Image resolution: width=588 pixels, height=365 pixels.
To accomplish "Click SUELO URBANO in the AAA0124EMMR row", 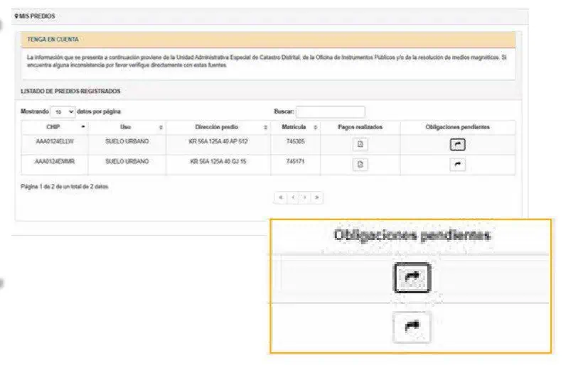I will 127,162.
